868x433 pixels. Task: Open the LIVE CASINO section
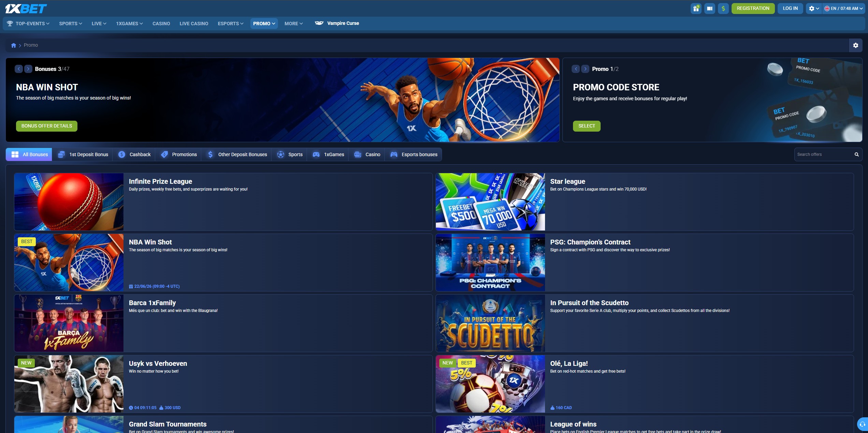coord(194,24)
